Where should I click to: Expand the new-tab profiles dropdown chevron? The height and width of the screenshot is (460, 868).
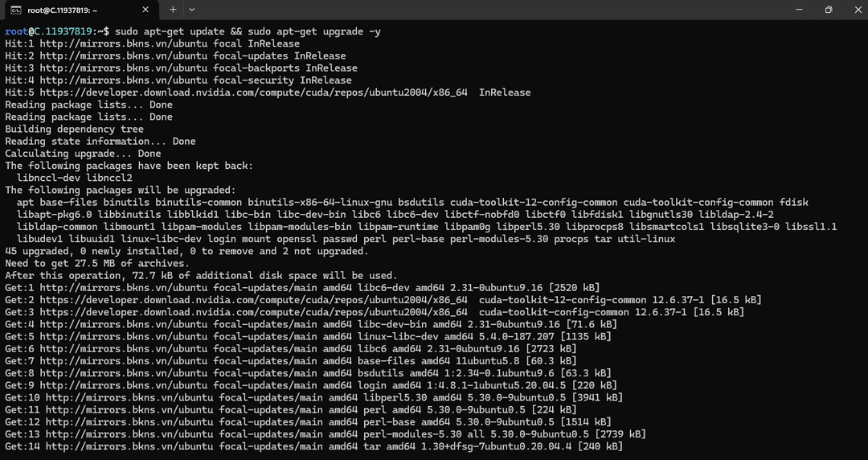tap(191, 10)
